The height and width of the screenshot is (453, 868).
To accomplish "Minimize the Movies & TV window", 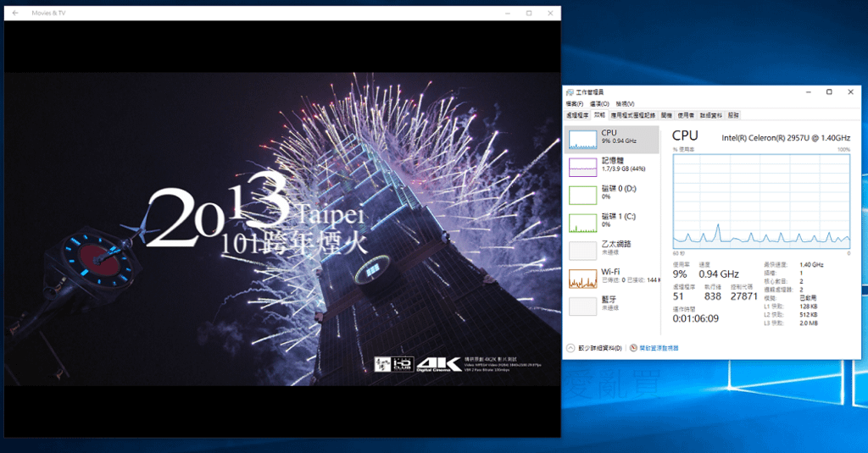I will (x=508, y=14).
